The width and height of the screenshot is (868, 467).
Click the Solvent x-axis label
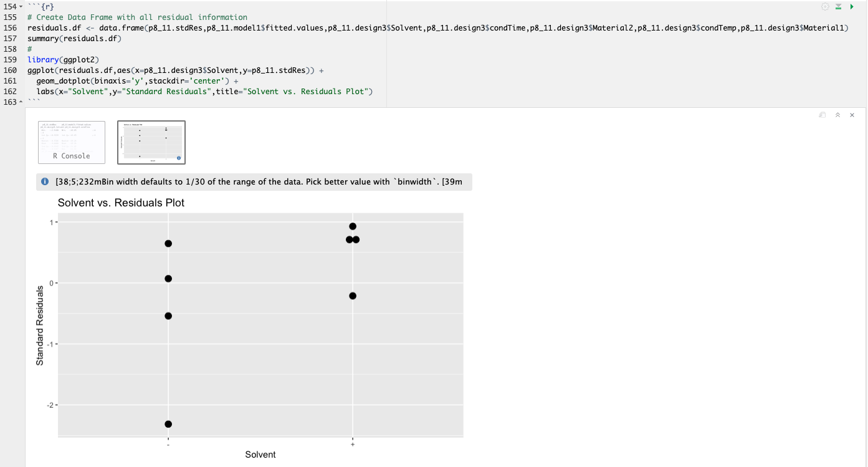260,455
